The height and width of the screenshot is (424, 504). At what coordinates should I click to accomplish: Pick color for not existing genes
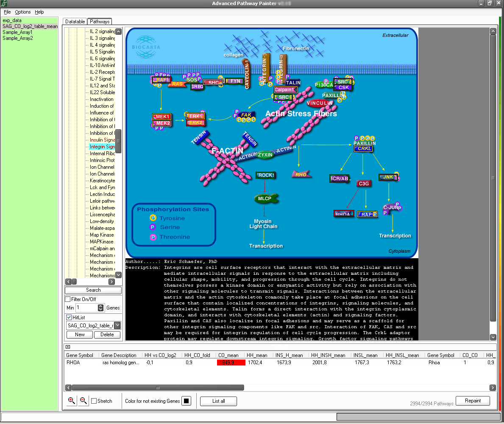(x=187, y=401)
